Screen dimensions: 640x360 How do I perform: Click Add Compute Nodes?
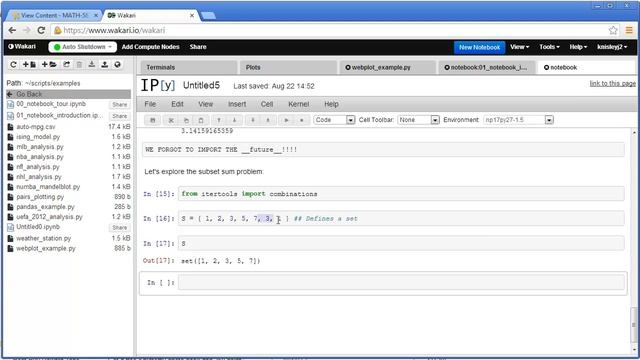click(x=151, y=47)
